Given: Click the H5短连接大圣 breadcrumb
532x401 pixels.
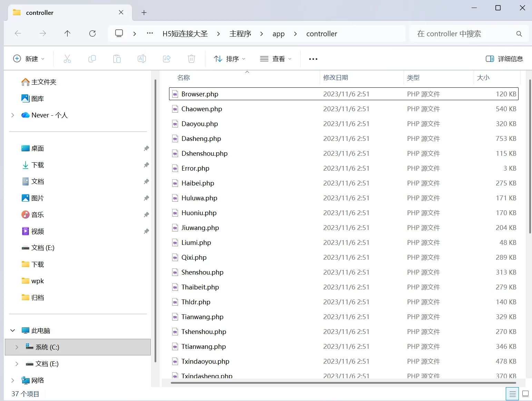Looking at the screenshot, I should [x=185, y=34].
